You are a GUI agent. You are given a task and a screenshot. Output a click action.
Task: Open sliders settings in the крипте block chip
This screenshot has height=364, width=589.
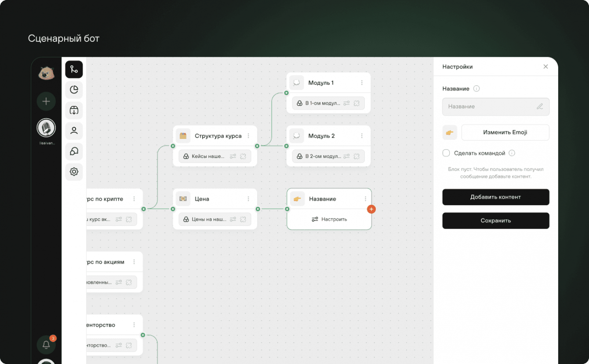point(119,219)
